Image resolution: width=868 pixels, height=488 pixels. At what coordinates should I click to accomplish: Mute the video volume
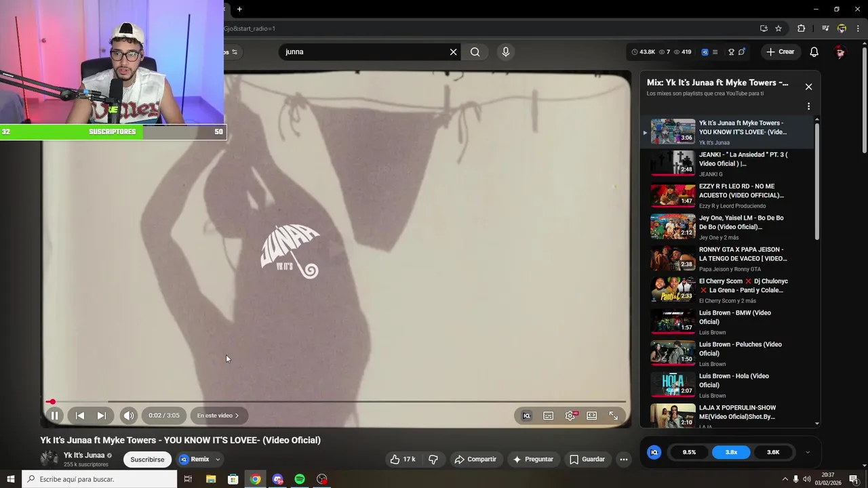pyautogui.click(x=129, y=415)
